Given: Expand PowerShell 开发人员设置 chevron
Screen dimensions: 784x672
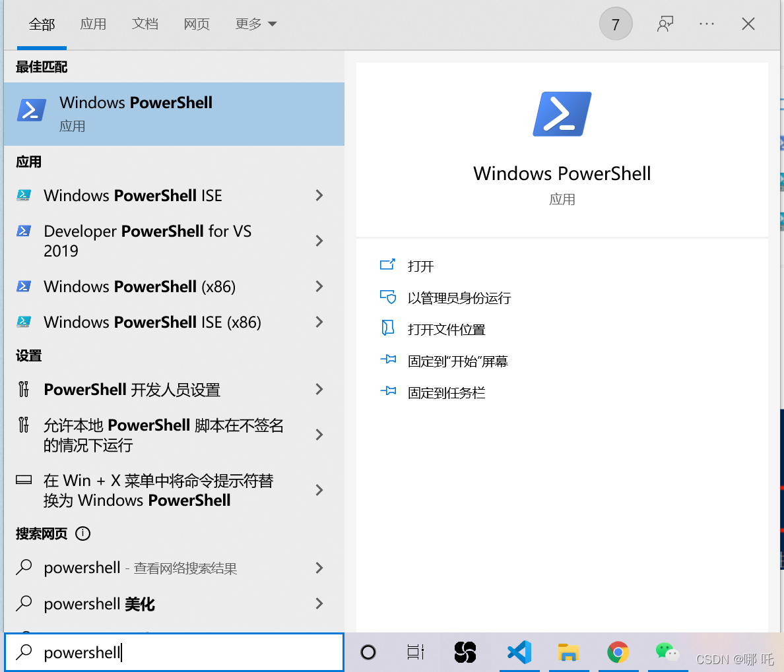Looking at the screenshot, I should [x=319, y=389].
